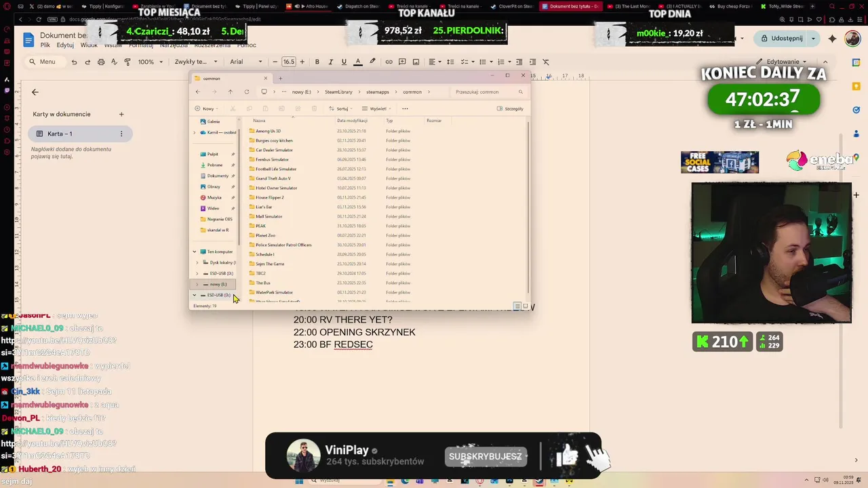Activate the paint format tool
The width and height of the screenshot is (868, 488).
pos(127,62)
